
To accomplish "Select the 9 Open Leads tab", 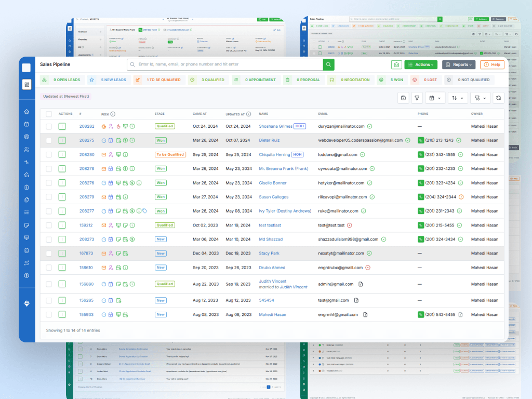I will click(62, 79).
